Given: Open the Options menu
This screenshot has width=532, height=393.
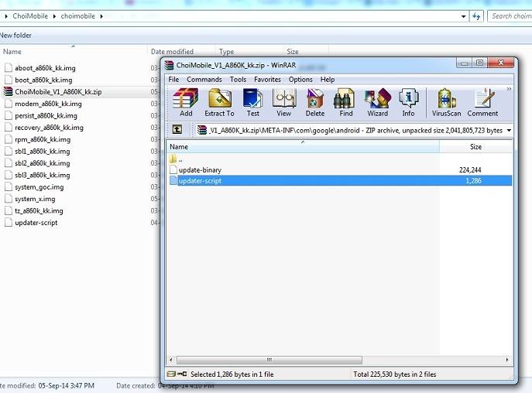Looking at the screenshot, I should point(300,80).
